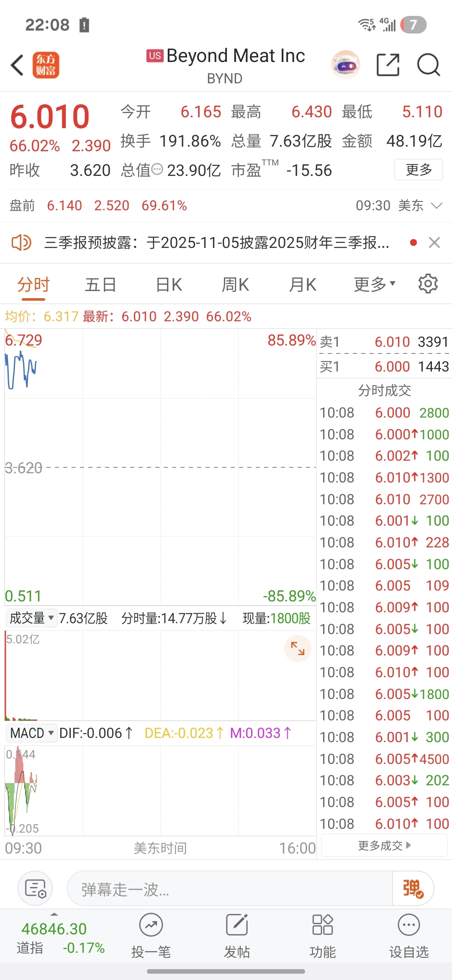Tap the 道指 46846.30 index value
Image resolution: width=452 pixels, height=980 pixels.
pyautogui.click(x=54, y=929)
